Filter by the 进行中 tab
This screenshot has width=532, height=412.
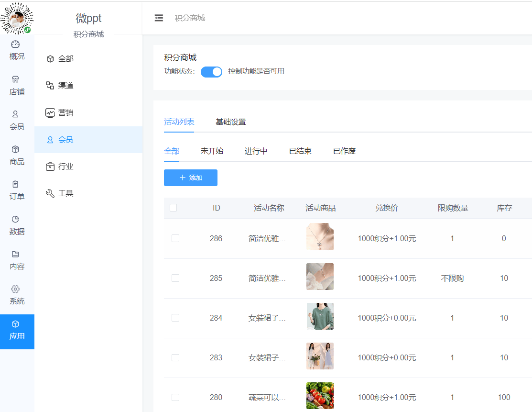click(x=256, y=151)
